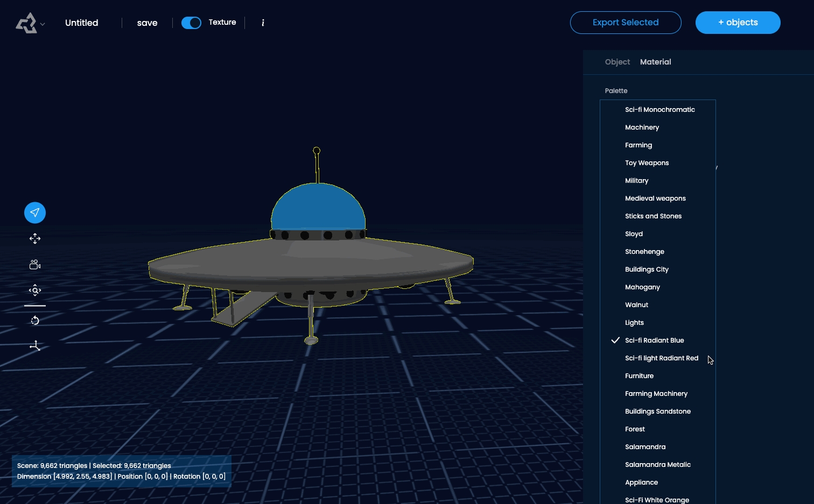Click the Untitled project name field
This screenshot has height=504, width=814.
[82, 23]
